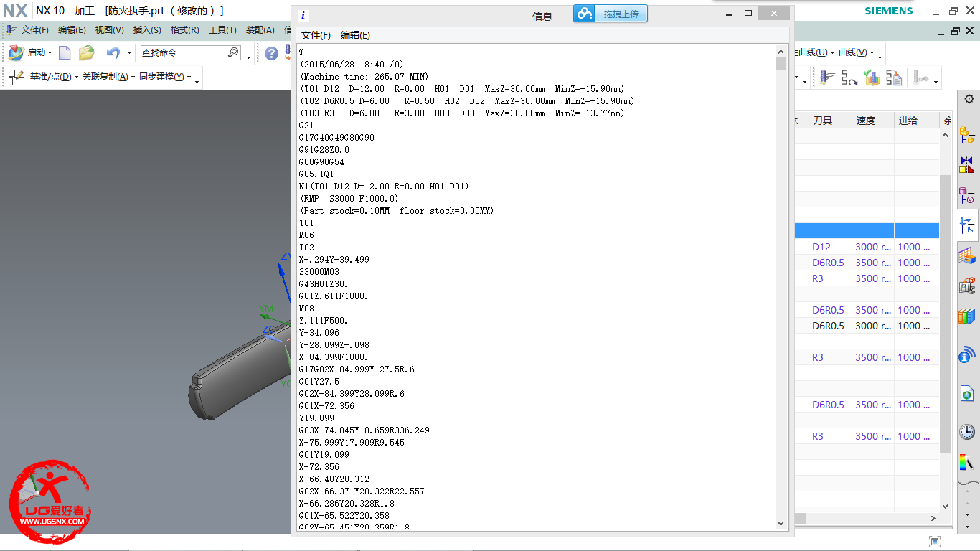Open the 装配(A) menu
This screenshot has width=980, height=551.
click(260, 30)
